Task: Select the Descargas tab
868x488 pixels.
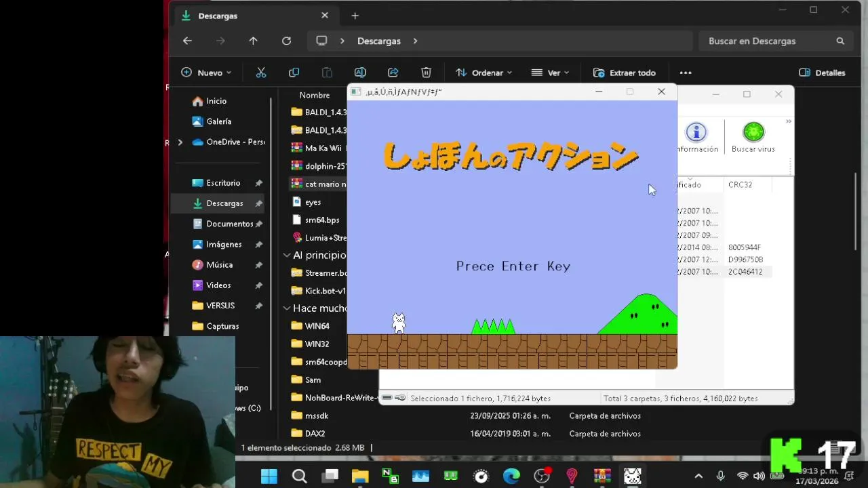Action: pyautogui.click(x=254, y=16)
